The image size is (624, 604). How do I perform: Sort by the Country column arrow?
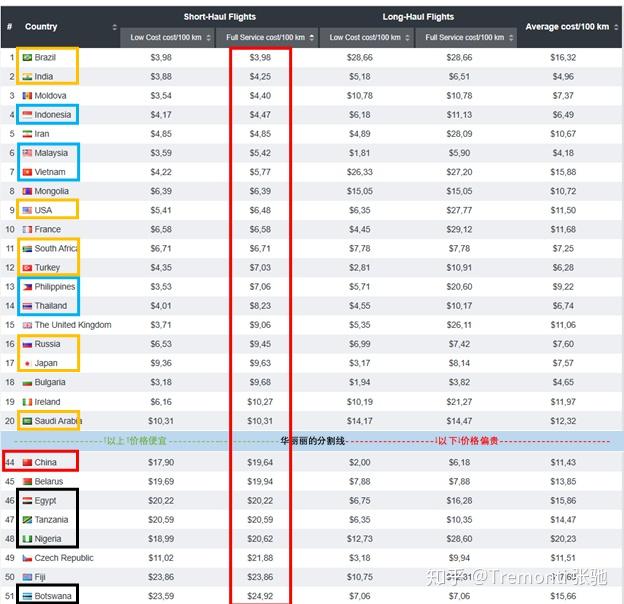[115, 27]
